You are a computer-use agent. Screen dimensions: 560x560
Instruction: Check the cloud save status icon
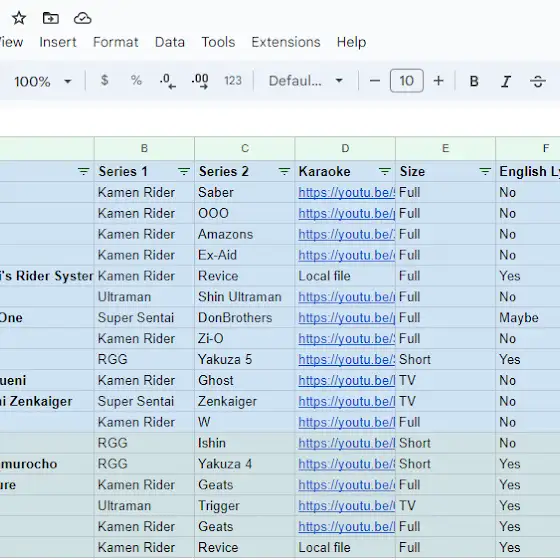[82, 18]
